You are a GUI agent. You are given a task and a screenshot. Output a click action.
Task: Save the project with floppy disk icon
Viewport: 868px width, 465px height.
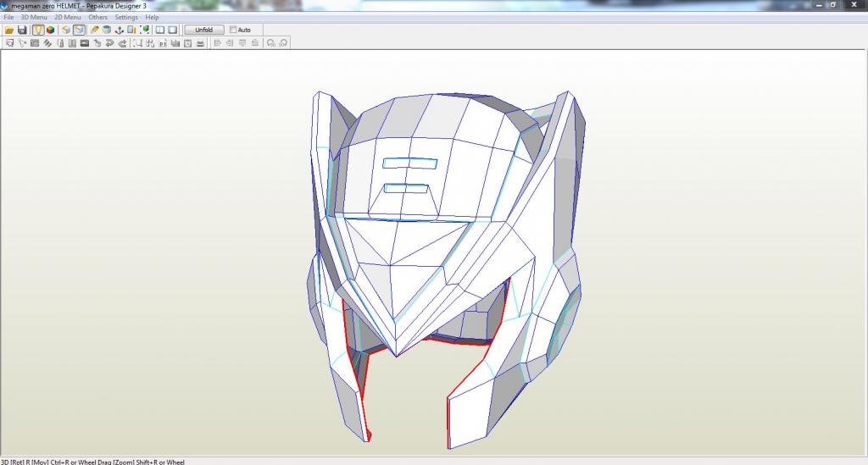coord(22,30)
